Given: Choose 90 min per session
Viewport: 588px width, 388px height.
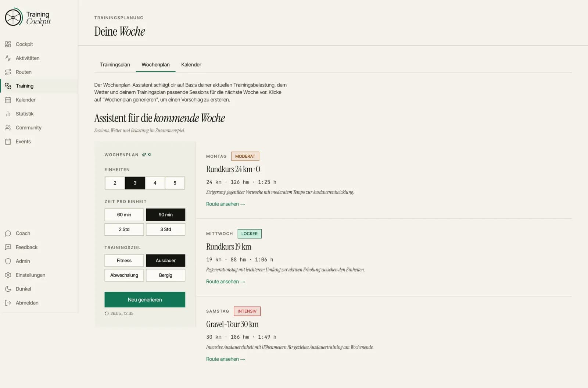Looking at the screenshot, I should (166, 215).
